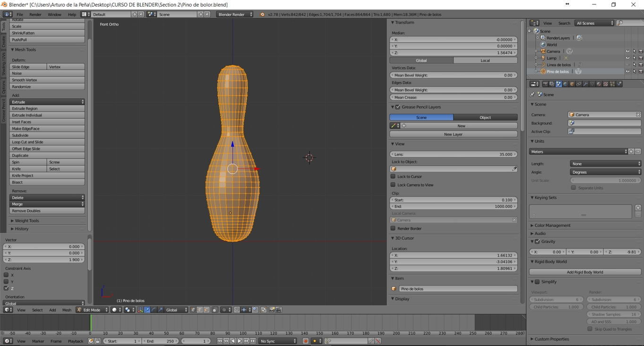Enable the Render Border checkbox
The width and height of the screenshot is (644, 346).
393,228
